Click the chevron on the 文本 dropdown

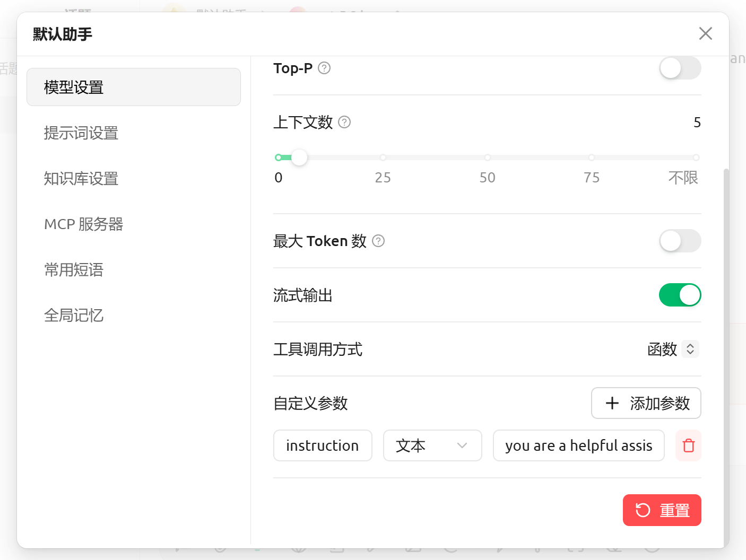click(462, 445)
